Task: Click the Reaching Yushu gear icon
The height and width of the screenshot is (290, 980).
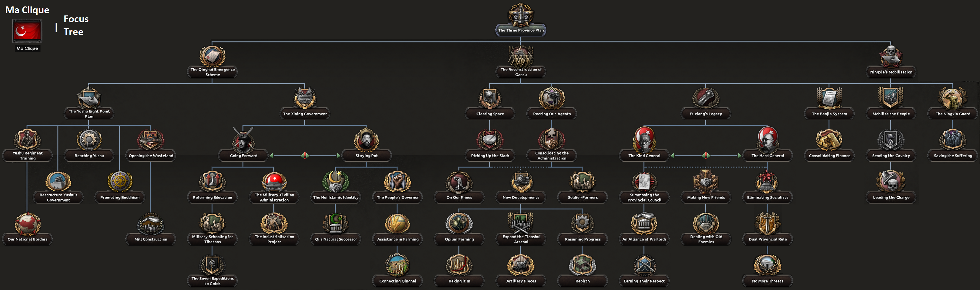Action: click(89, 140)
